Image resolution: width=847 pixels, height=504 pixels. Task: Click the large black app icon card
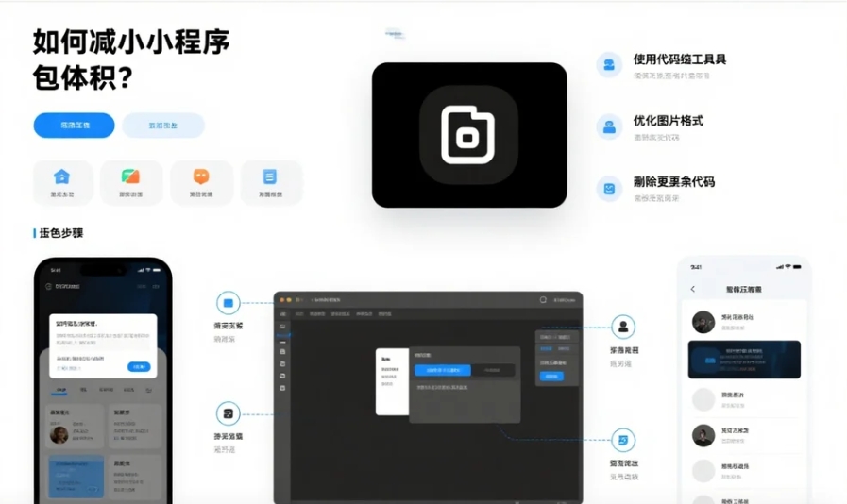pyautogui.click(x=469, y=135)
